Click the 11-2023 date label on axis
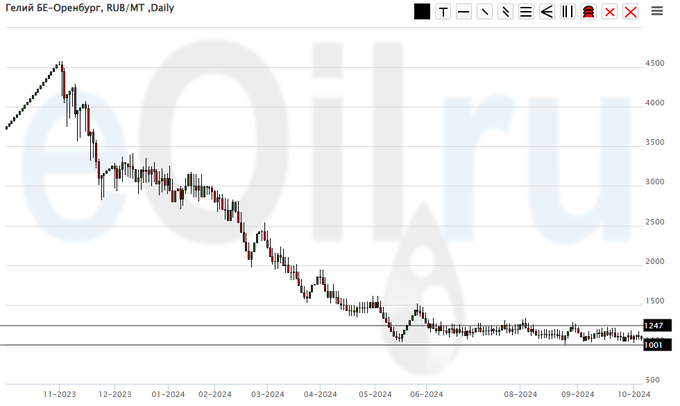Viewport: 680px width, 406px height. (60, 394)
